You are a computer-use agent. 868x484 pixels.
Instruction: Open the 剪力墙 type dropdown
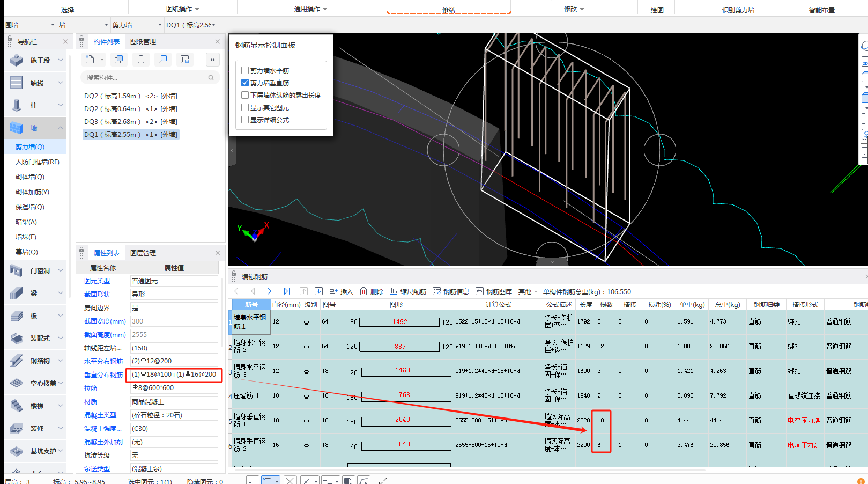[137, 25]
